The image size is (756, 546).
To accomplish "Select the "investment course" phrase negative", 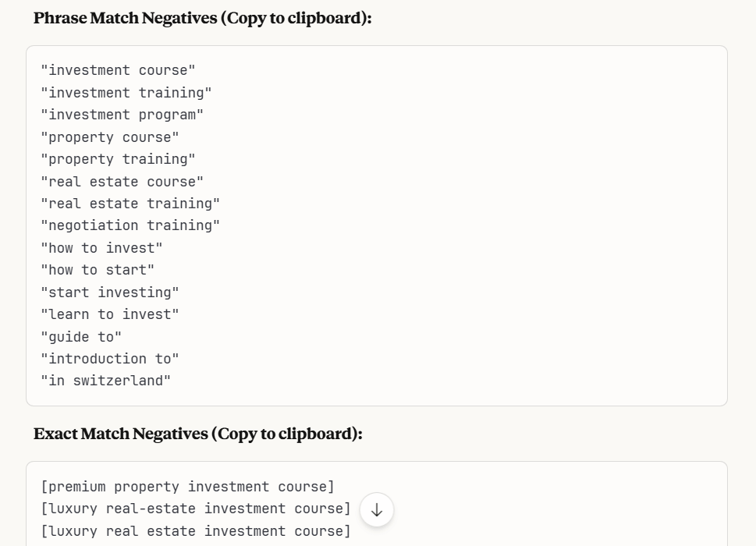I will (x=118, y=70).
